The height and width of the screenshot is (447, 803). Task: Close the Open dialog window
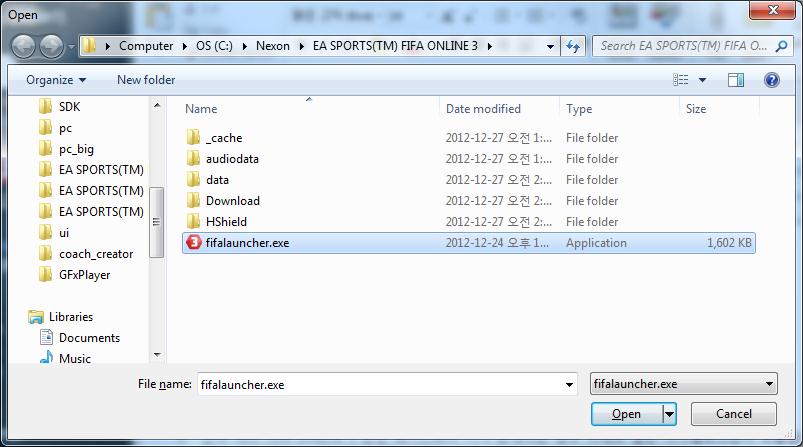[773, 10]
